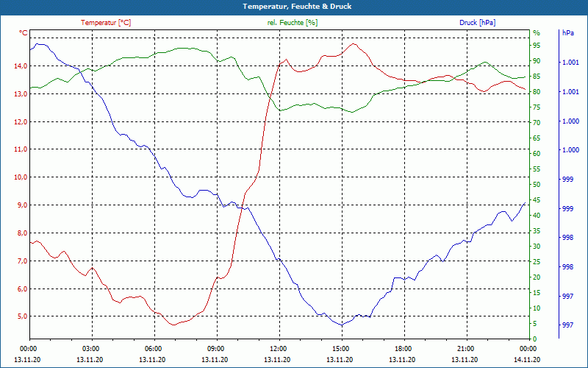Click the '12:00' time axis label

click(279, 348)
